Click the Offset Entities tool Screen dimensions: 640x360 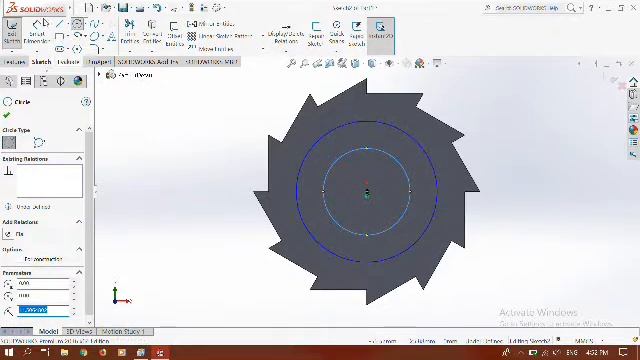click(x=175, y=34)
